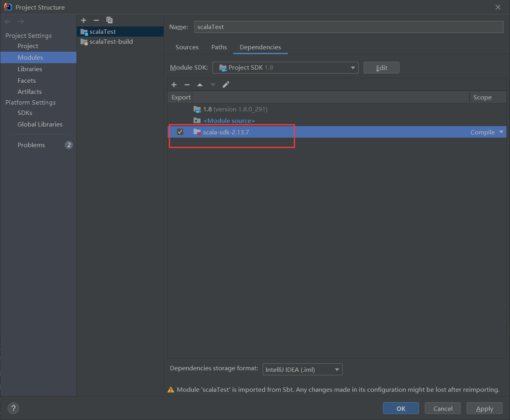Image resolution: width=510 pixels, height=420 pixels.
Task: Click the scala-sdk-2.13.7 library icon
Action: pos(197,132)
